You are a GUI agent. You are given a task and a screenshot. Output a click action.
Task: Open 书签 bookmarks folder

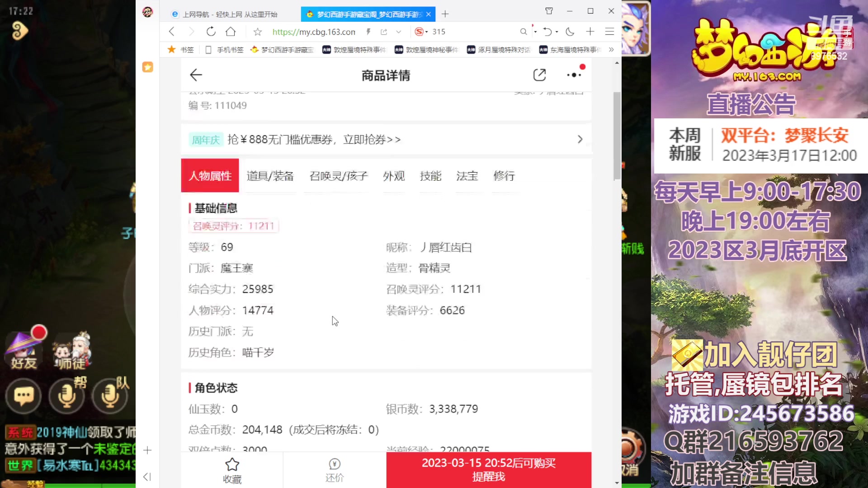coord(181,50)
